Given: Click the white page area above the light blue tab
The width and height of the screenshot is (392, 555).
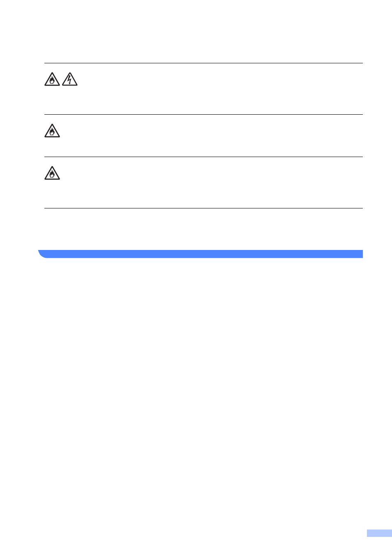Looking at the screenshot, I should pos(379,493).
